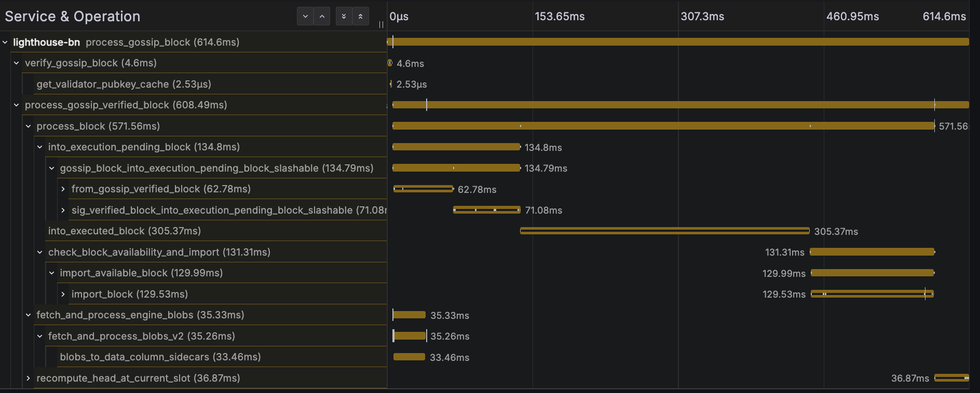Expand sig_verified_block_into_execution_pending_block_slashable chevron

[x=63, y=210]
